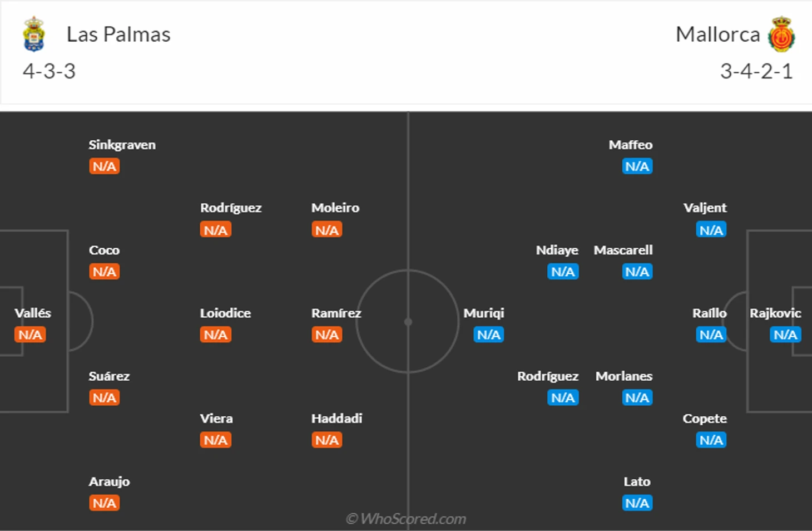Open the Mallorca team name link
812x531 pixels.
(x=717, y=35)
